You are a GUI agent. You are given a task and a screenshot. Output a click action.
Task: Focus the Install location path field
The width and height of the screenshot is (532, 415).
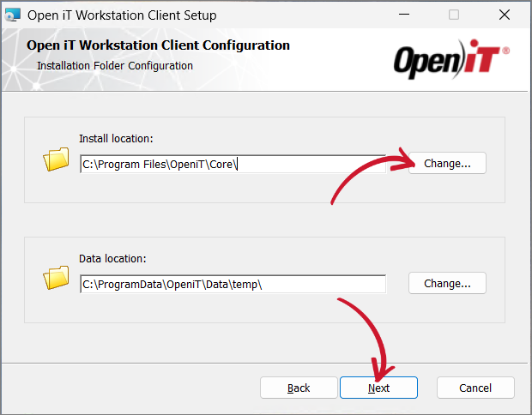pyautogui.click(x=233, y=164)
